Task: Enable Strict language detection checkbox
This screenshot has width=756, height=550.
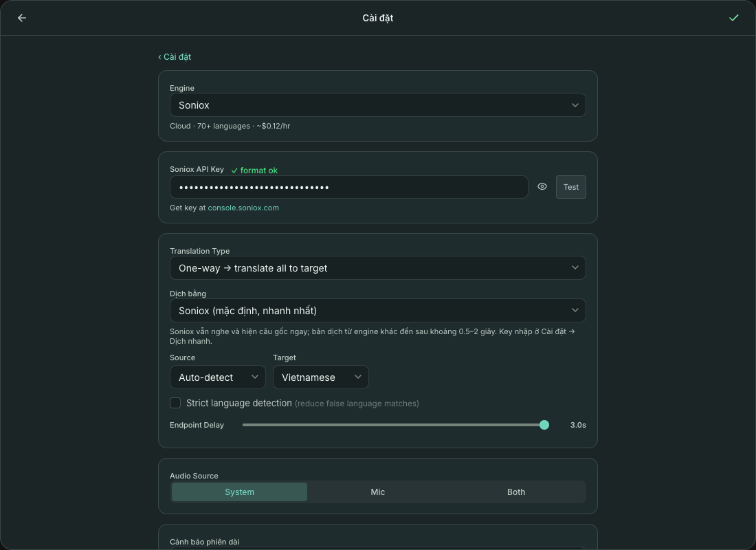Action: (x=175, y=403)
